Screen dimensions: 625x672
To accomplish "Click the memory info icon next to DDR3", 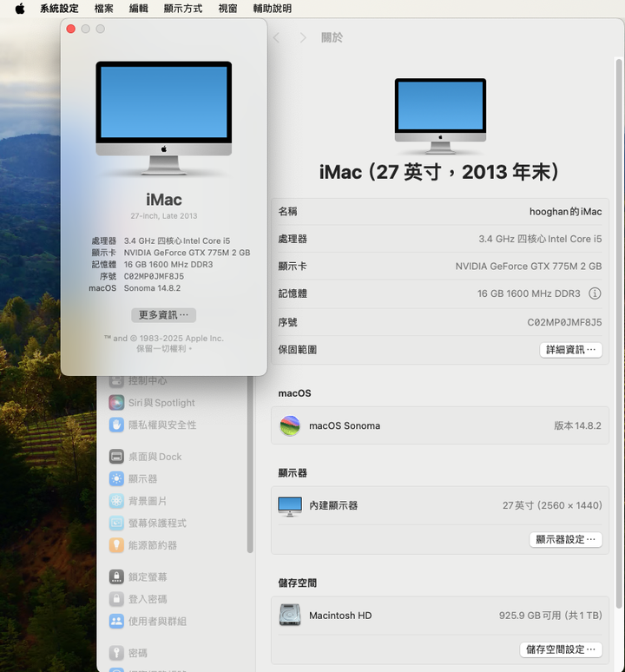I will tap(595, 293).
